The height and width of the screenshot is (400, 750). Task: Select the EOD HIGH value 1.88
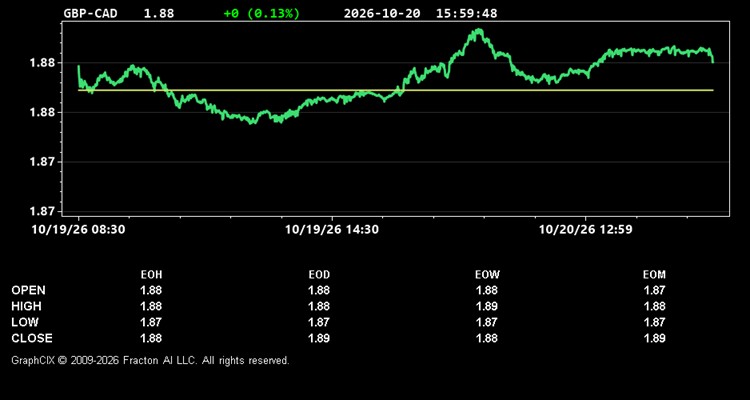point(319,306)
